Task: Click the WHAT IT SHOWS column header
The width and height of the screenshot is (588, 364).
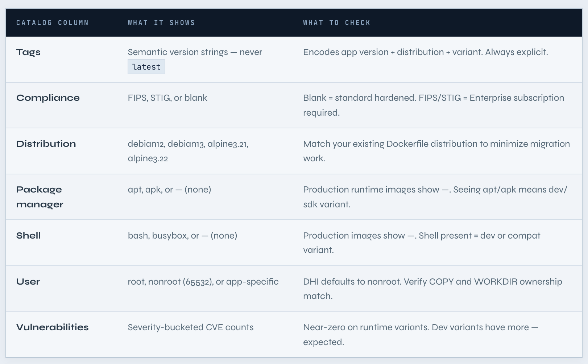Action: click(x=161, y=22)
